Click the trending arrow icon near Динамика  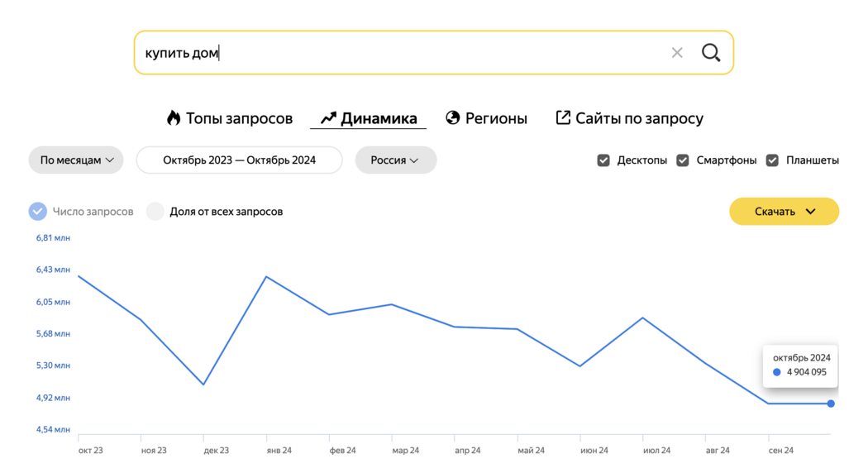[x=328, y=118]
